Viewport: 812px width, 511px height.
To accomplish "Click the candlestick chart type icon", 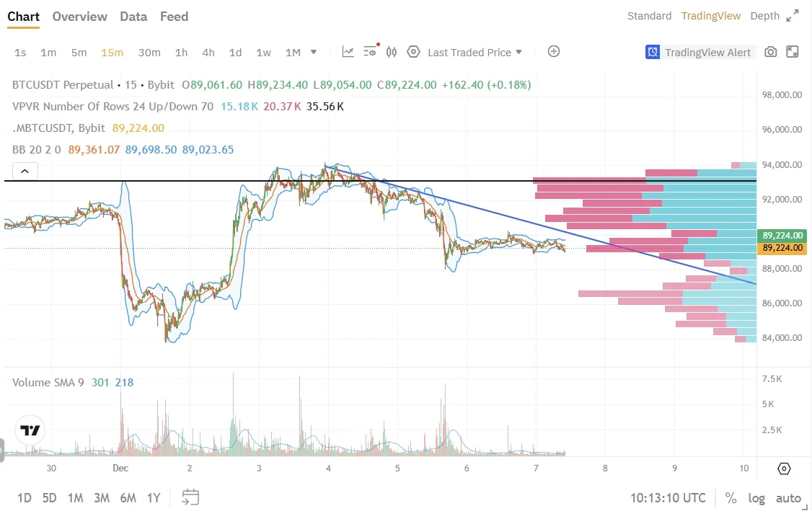I will pyautogui.click(x=392, y=52).
